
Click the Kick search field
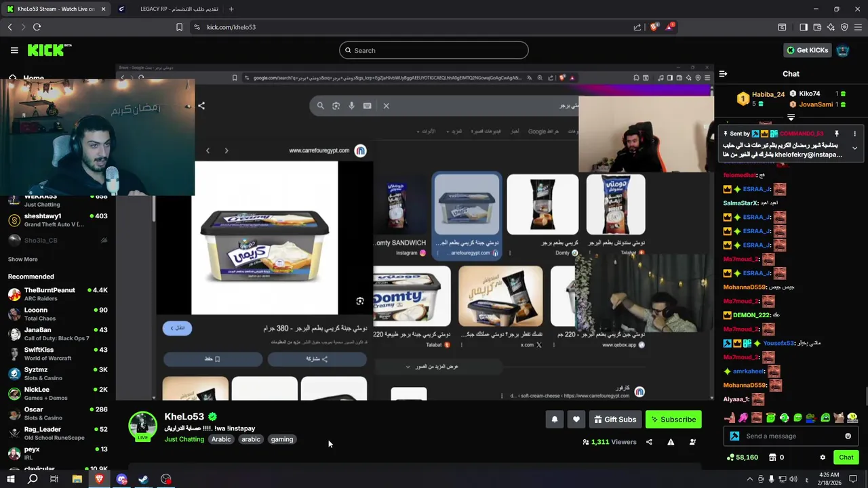434,50
